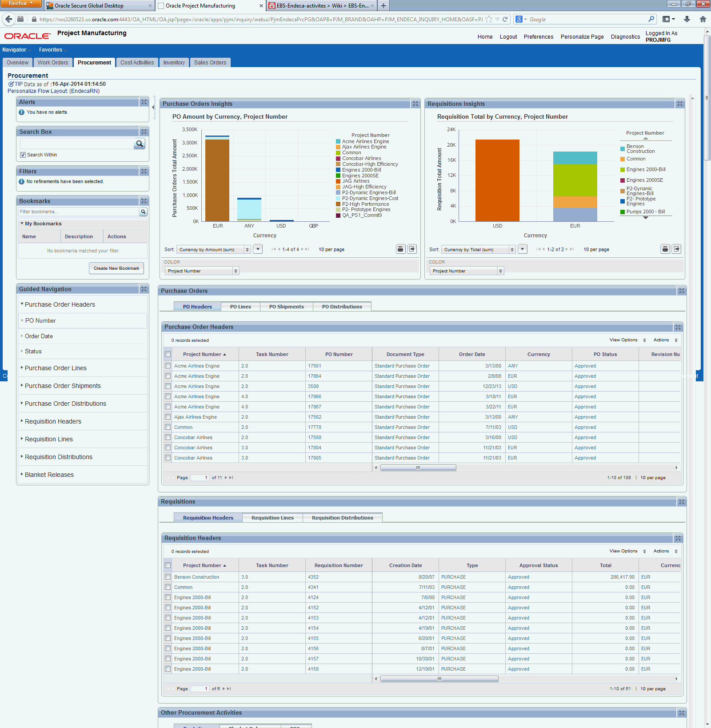Open the Personalize Page link

(582, 37)
